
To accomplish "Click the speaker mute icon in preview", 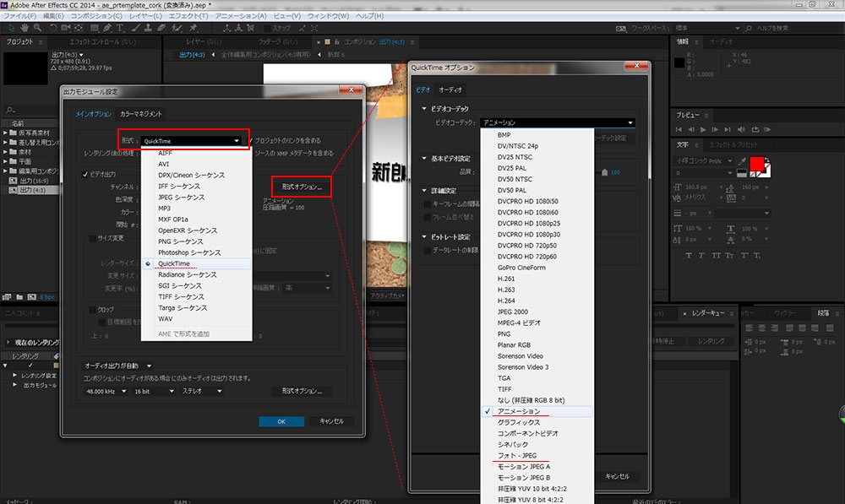I will pyautogui.click(x=744, y=129).
